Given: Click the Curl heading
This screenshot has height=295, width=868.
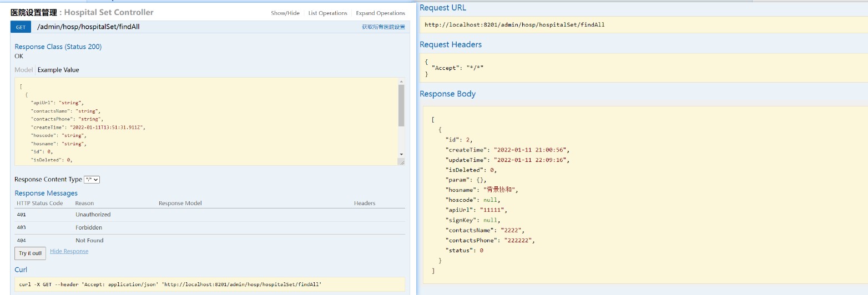Looking at the screenshot, I should point(21,269).
